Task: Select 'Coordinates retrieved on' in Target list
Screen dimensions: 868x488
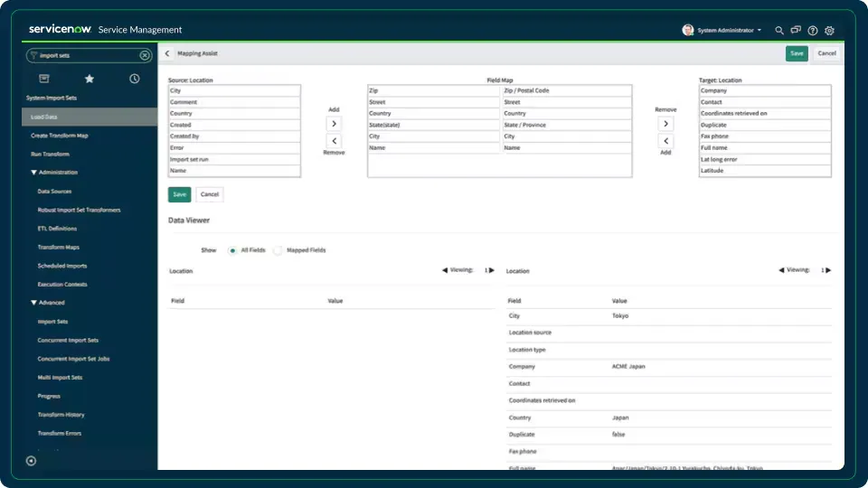Action: click(765, 114)
